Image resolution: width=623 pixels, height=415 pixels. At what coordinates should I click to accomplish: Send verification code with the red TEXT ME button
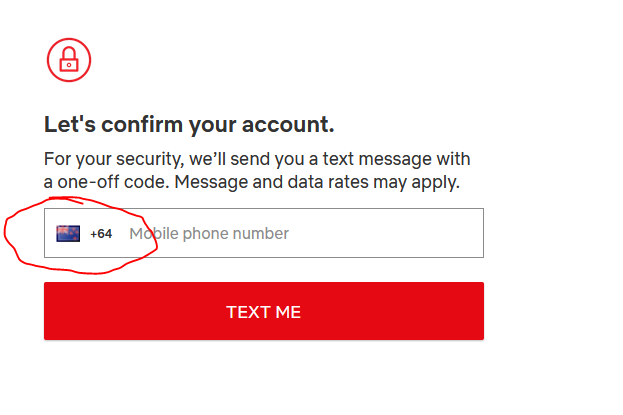click(264, 311)
